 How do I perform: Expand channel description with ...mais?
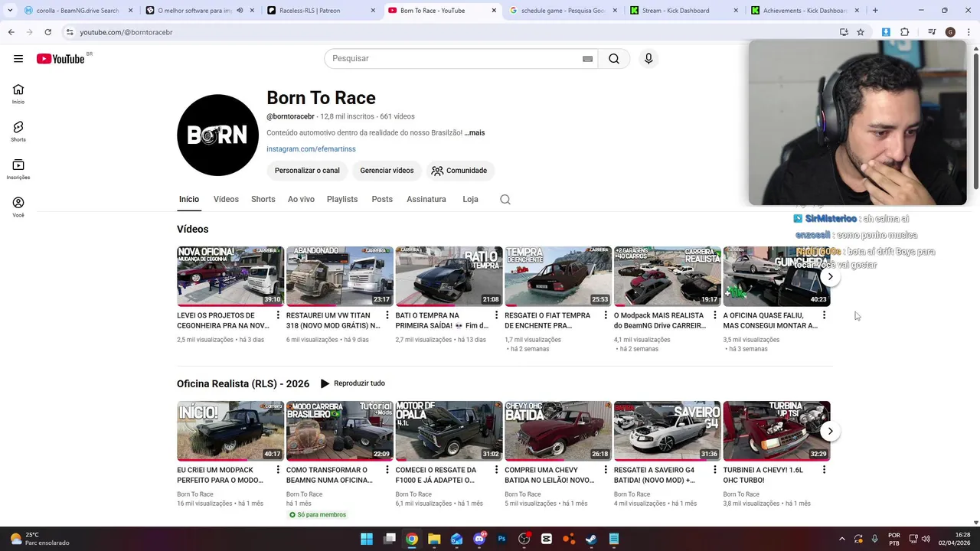click(474, 133)
